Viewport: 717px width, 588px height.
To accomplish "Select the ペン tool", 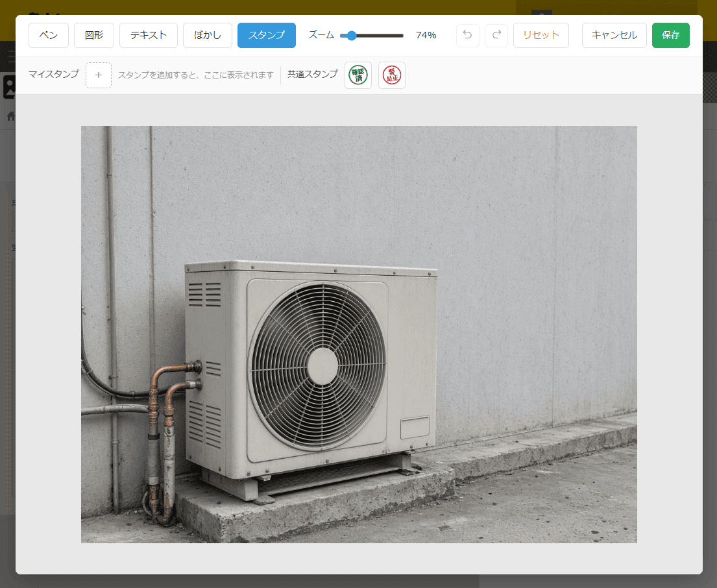I will pyautogui.click(x=49, y=35).
